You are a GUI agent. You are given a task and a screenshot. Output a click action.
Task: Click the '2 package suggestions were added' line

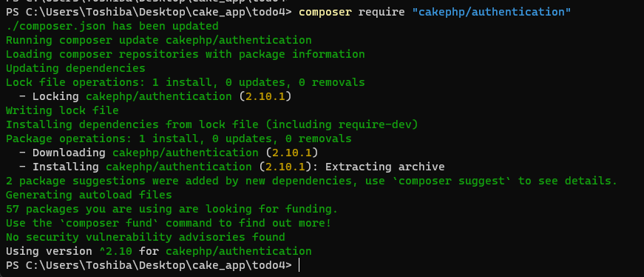[312, 181]
